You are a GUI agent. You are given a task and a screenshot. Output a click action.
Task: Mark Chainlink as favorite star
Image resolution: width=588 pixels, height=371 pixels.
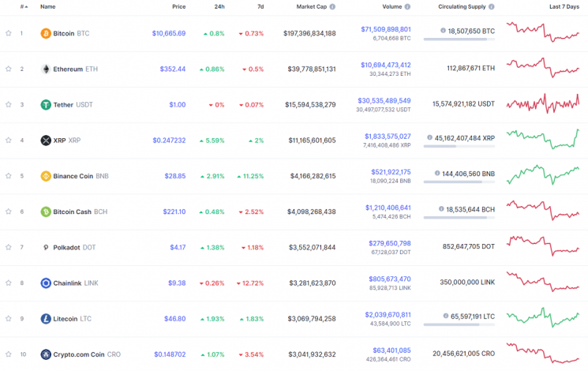8,283
